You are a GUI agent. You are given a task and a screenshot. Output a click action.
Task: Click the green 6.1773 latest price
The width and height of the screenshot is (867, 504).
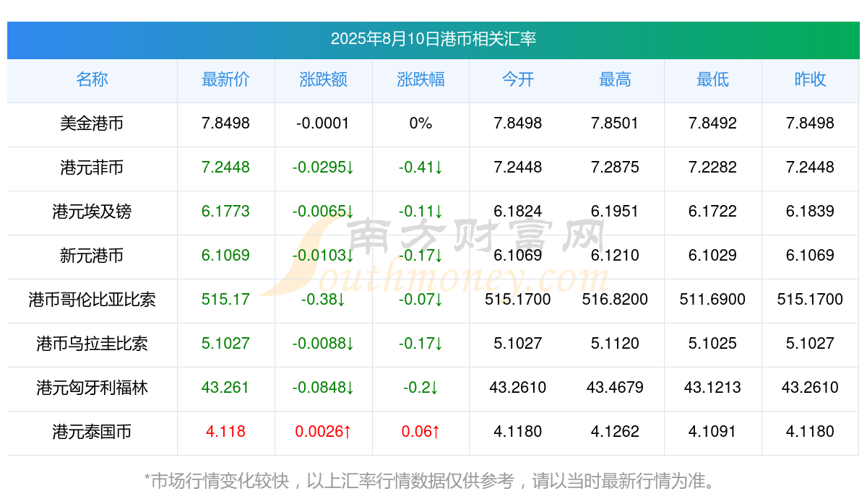(x=225, y=212)
